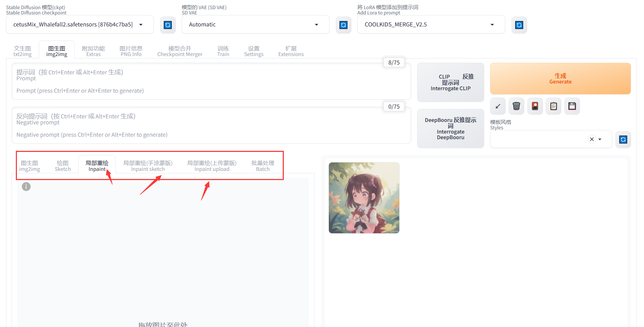644x327 pixels.
Task: Refresh the Styles list
Action: click(623, 140)
